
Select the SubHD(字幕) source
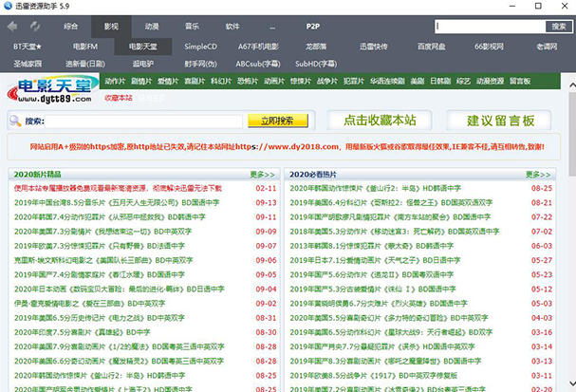click(x=316, y=64)
